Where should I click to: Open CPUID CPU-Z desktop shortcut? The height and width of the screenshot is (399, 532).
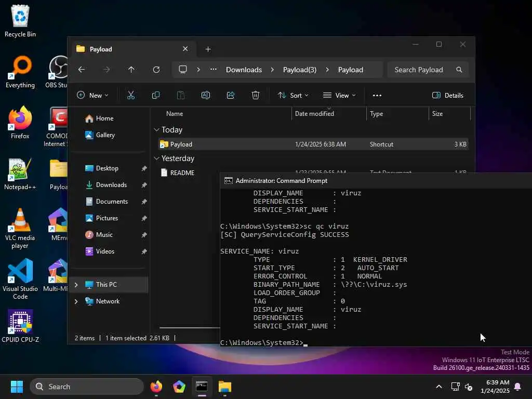pyautogui.click(x=20, y=326)
